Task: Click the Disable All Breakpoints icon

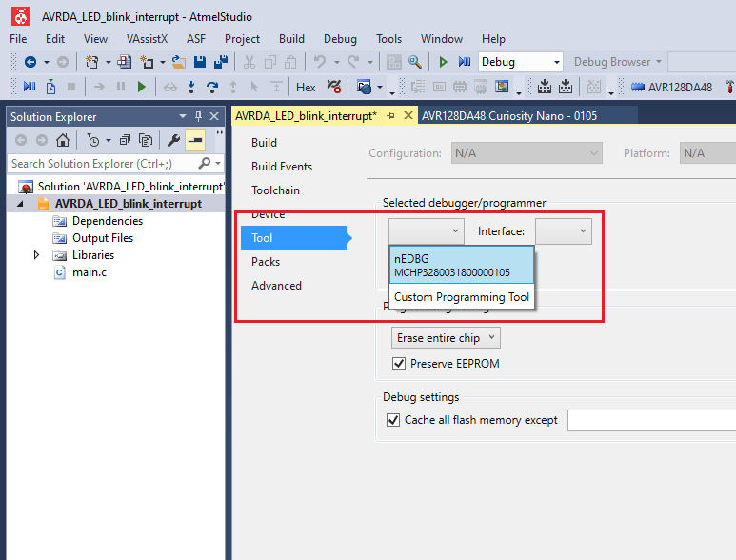Action: coord(334,87)
